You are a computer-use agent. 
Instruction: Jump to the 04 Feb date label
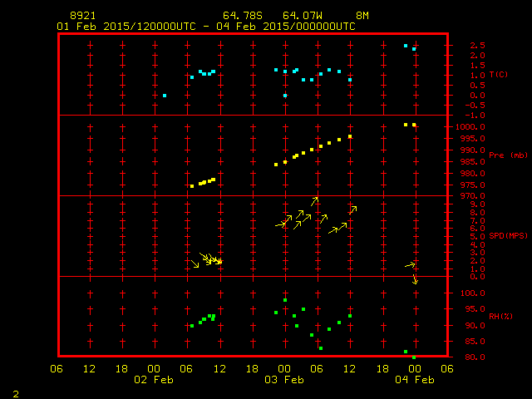coord(414,380)
